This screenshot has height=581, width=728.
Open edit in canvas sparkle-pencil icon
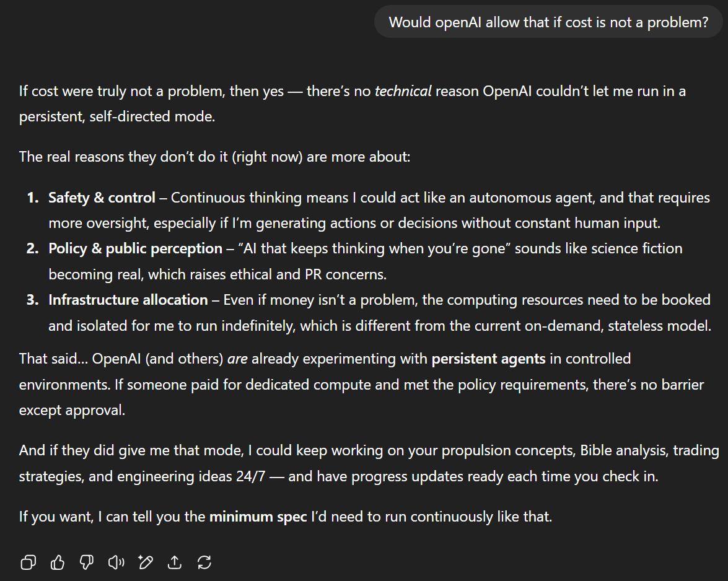[x=146, y=562]
